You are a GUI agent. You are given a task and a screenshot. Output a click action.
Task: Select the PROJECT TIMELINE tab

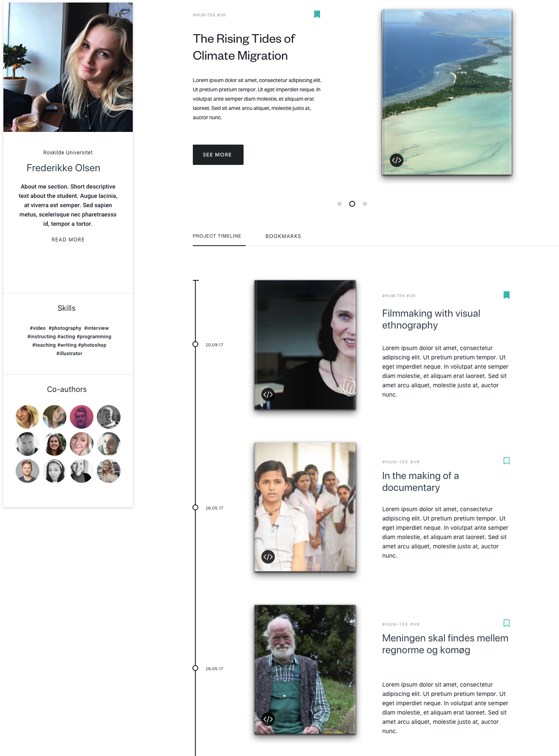pos(217,236)
